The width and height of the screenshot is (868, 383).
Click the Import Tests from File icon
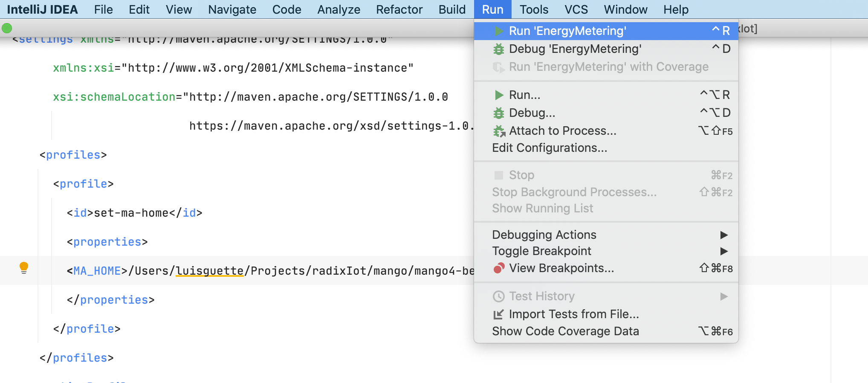tap(498, 314)
